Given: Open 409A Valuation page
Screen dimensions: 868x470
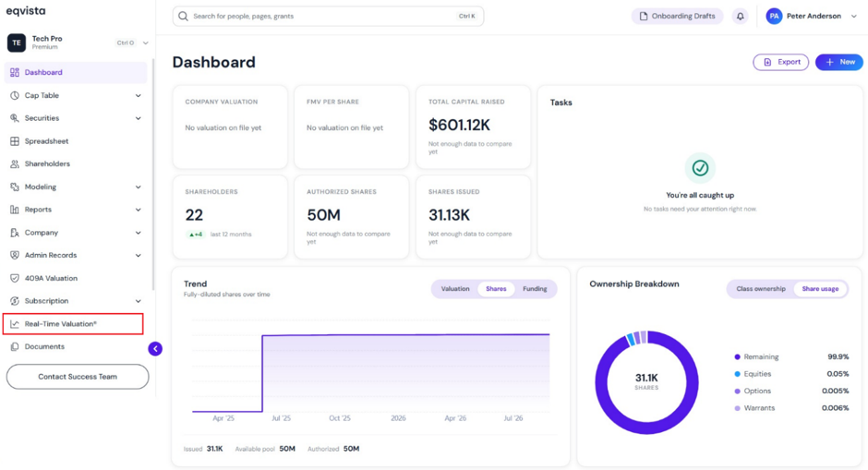Looking at the screenshot, I should pos(76,278).
